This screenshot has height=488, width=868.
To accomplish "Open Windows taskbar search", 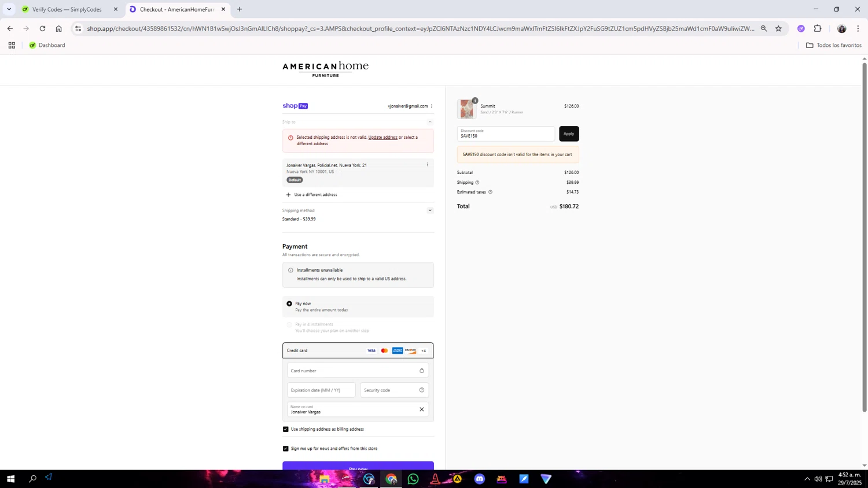I will [x=32, y=479].
